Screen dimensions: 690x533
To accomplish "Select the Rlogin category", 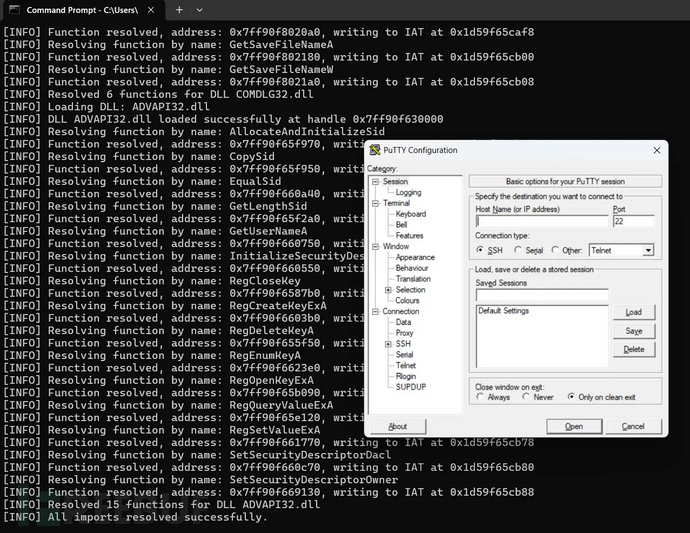I will (x=406, y=376).
